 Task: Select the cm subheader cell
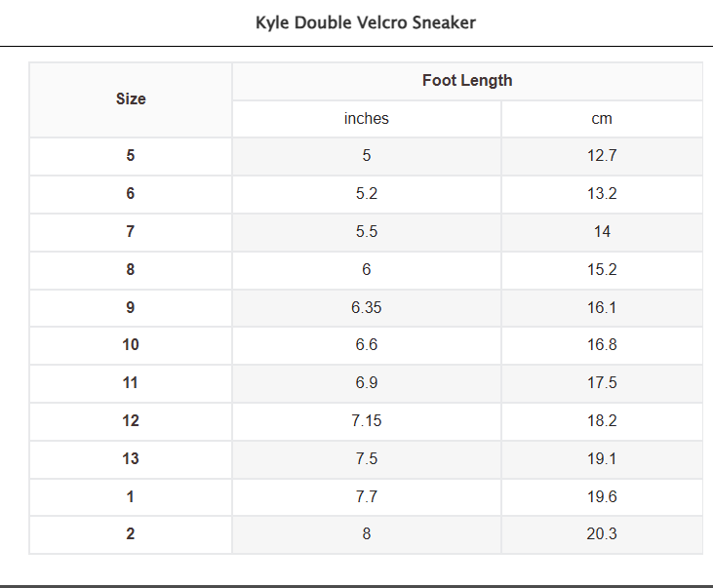pyautogui.click(x=602, y=119)
